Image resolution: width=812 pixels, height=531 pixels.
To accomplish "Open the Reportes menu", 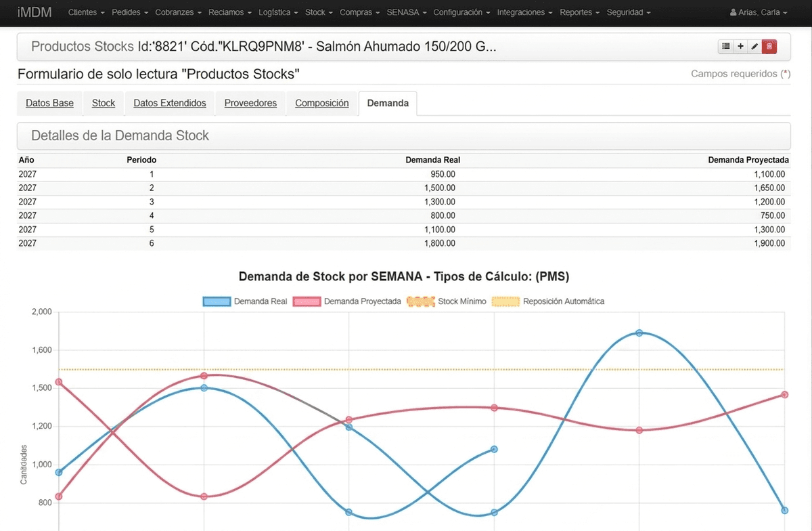I will [x=579, y=12].
